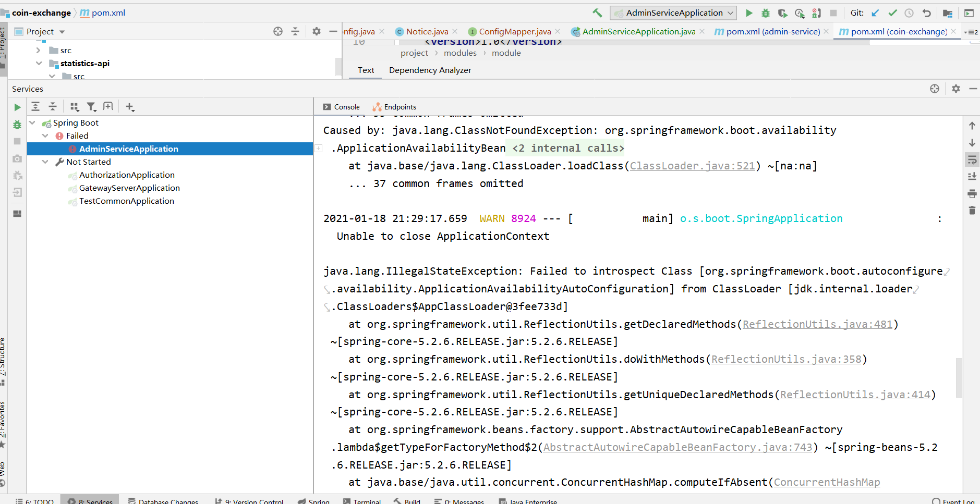The image size is (980, 504).
Task: Debug AdminServiceApplication from top toolbar
Action: (766, 13)
